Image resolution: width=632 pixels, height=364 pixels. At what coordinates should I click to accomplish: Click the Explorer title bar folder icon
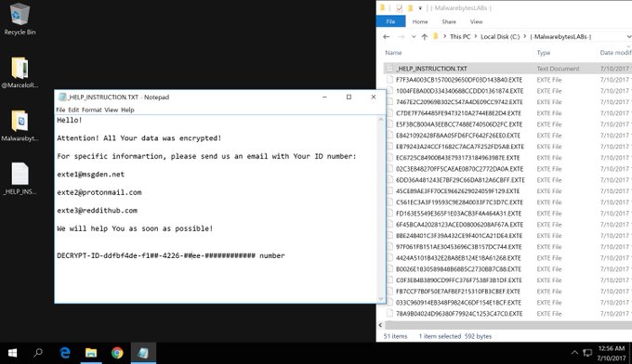tap(383, 7)
